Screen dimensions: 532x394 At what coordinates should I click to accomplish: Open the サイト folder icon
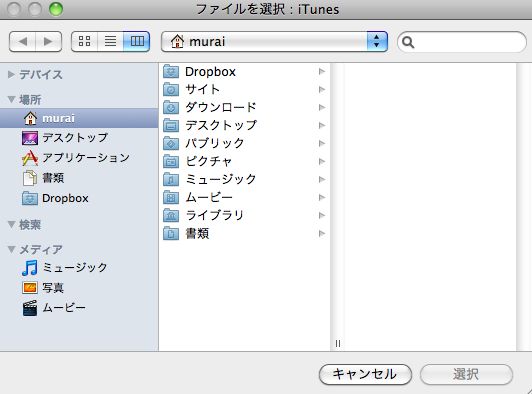pos(171,90)
